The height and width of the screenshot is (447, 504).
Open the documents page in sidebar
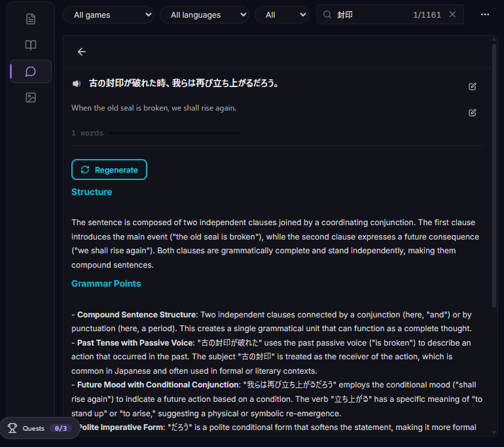31,19
